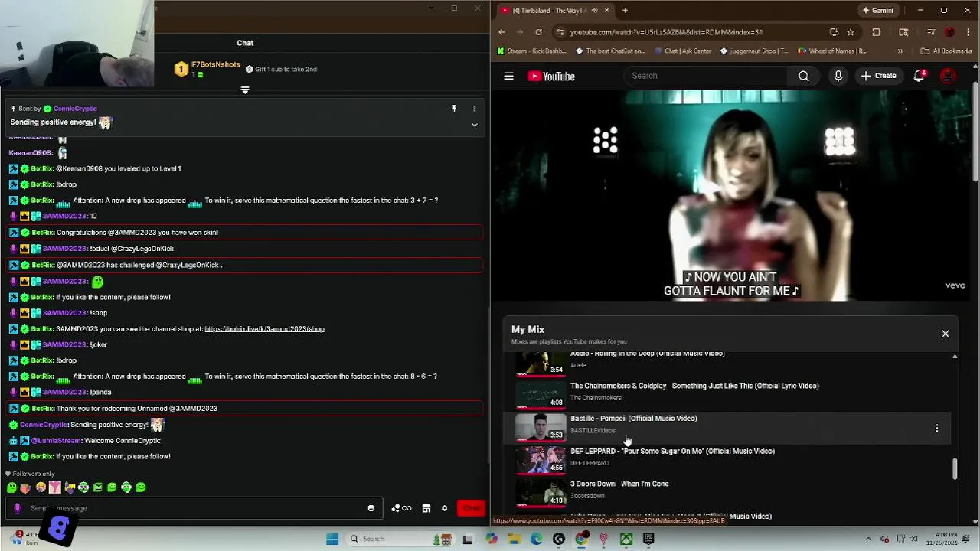Viewport: 980px width, 551px height.
Task: Open the YouTube account avatar menu
Action: point(948,76)
